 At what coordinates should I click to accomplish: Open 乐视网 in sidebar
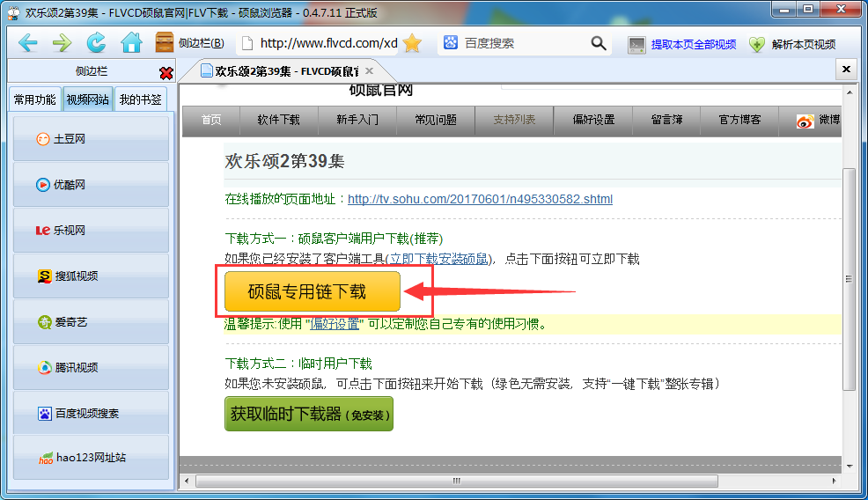pyautogui.click(x=91, y=231)
